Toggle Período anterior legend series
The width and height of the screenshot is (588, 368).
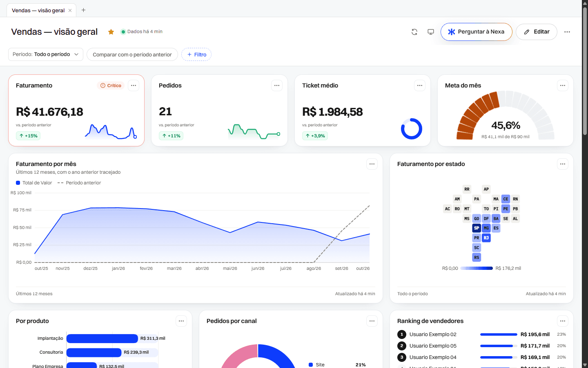coord(79,183)
